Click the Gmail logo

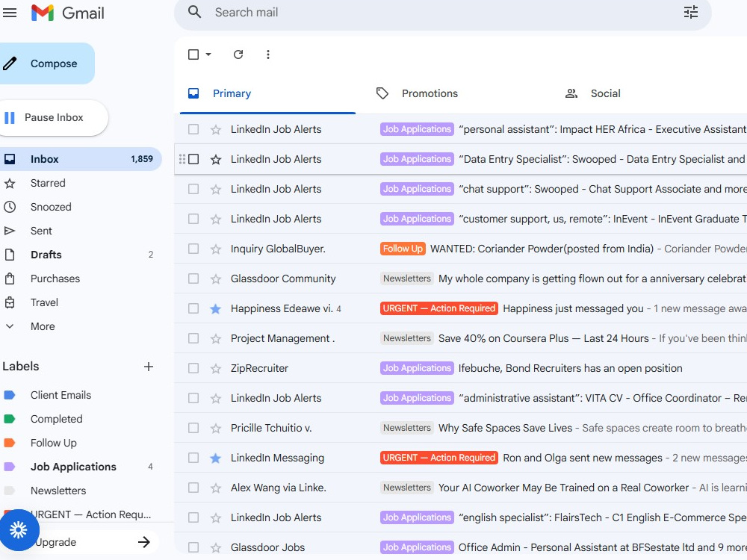(68, 13)
